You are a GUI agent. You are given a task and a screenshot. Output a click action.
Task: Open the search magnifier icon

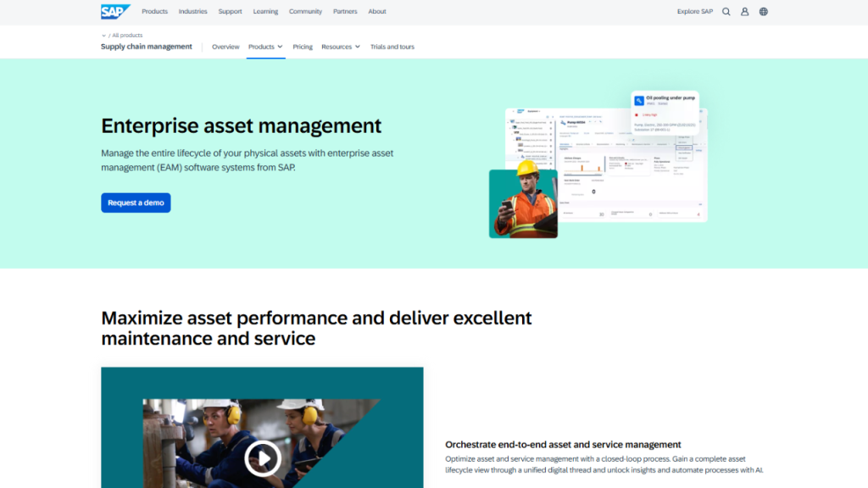pos(726,12)
